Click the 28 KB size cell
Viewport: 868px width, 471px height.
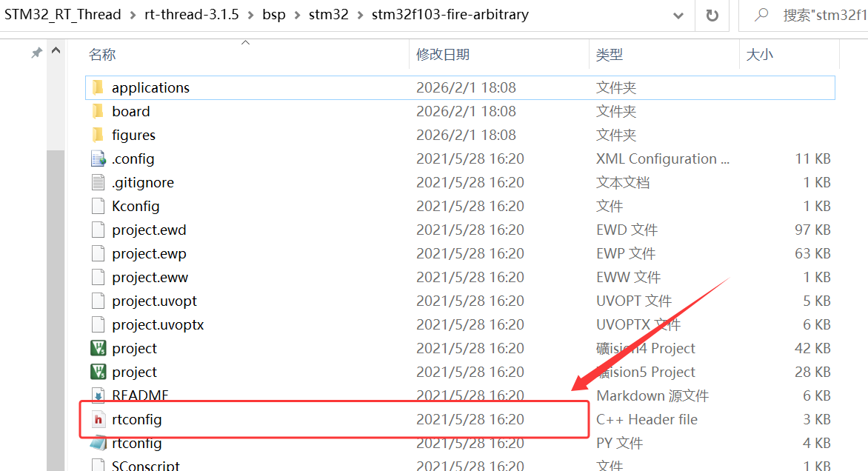[812, 372]
